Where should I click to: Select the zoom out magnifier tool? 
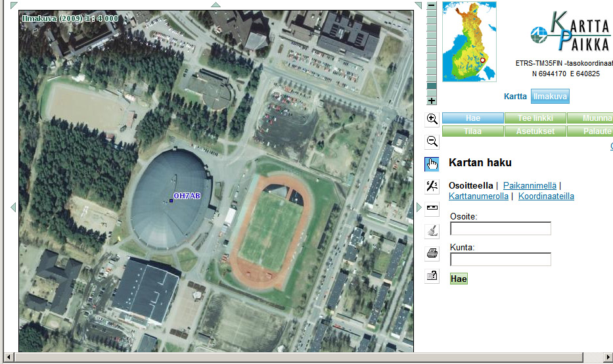tap(432, 141)
